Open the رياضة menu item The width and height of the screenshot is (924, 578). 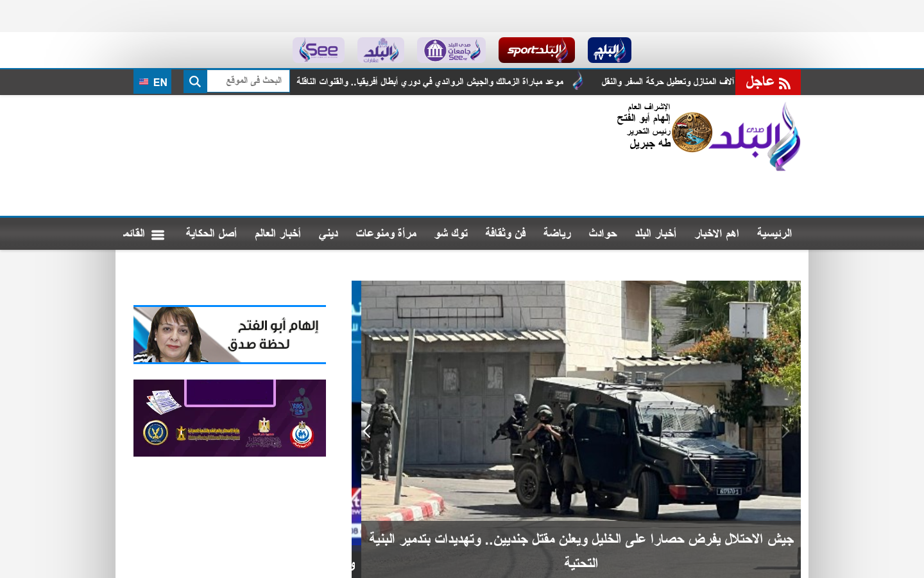(557, 233)
